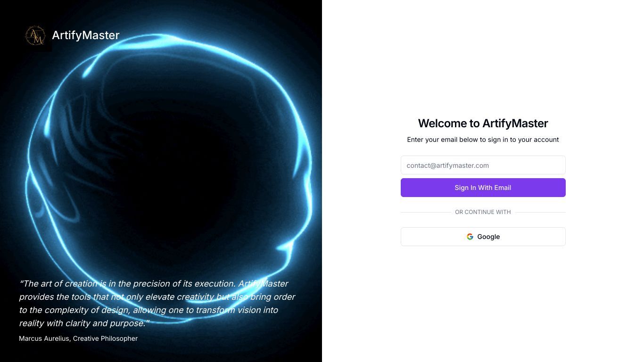Click the quote line starting to the complexity

coord(149,310)
